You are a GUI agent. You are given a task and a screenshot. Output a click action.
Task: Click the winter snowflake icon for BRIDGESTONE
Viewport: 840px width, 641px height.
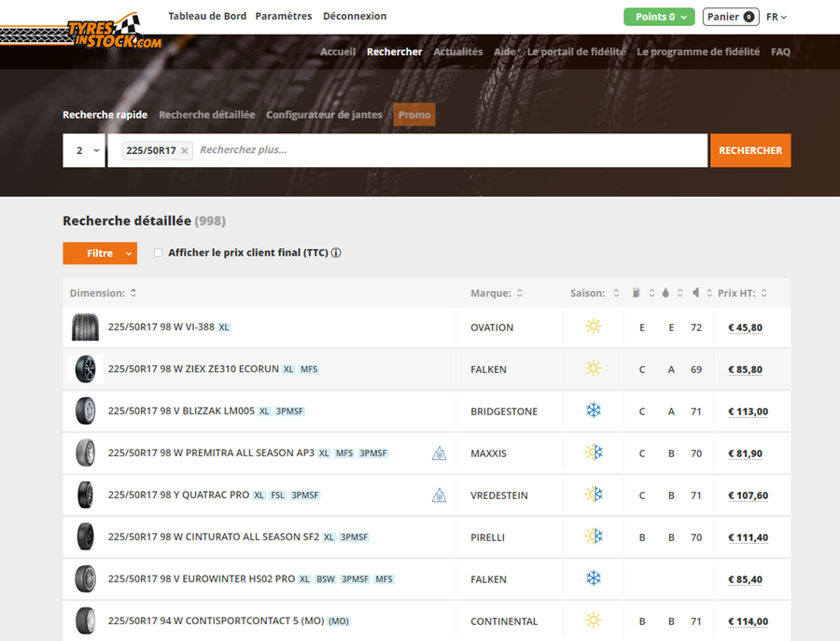pos(593,411)
